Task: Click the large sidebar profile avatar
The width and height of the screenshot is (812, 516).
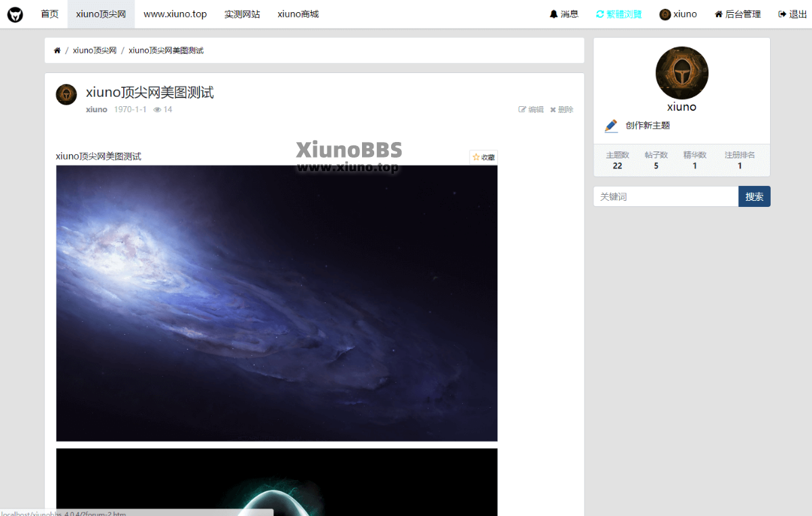Action: coord(682,73)
